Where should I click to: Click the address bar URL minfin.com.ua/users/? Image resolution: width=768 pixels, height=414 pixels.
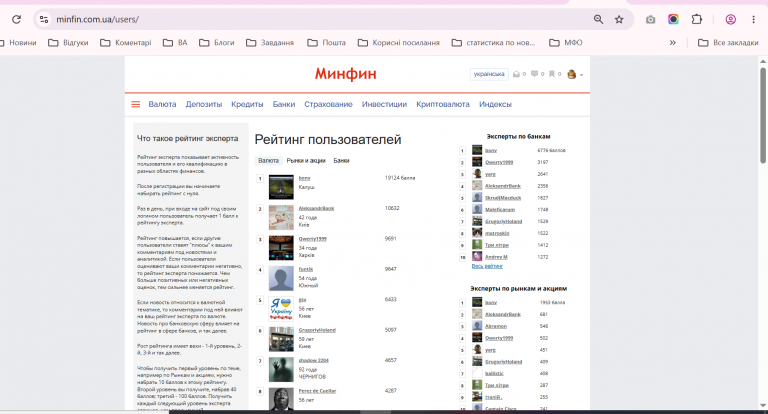coord(97,19)
